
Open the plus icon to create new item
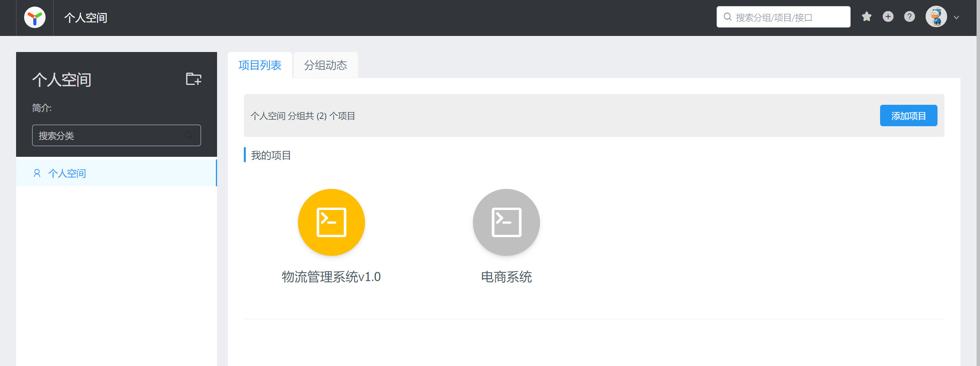(888, 16)
